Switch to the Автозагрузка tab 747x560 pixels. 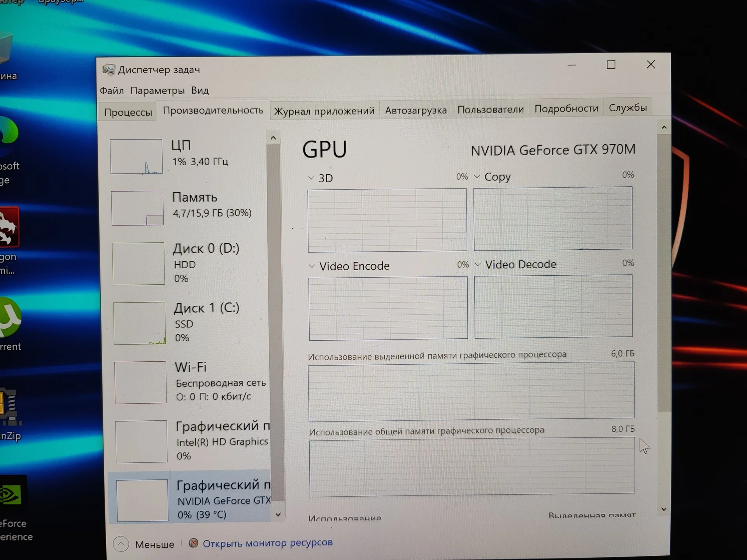coord(416,110)
